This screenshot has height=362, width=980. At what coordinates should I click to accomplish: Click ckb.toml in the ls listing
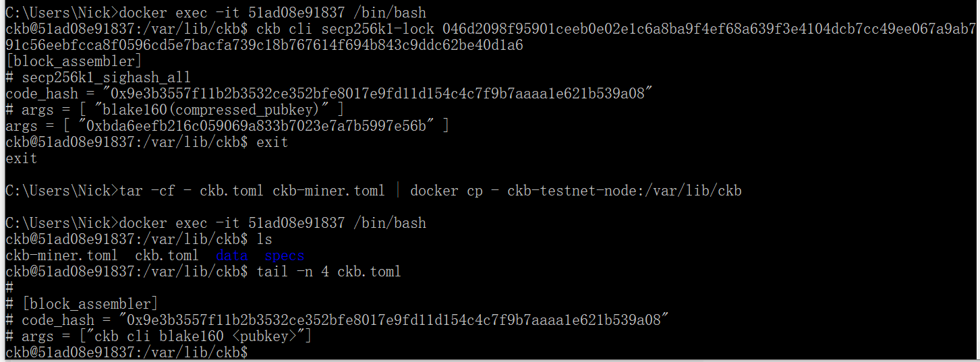pos(167,255)
